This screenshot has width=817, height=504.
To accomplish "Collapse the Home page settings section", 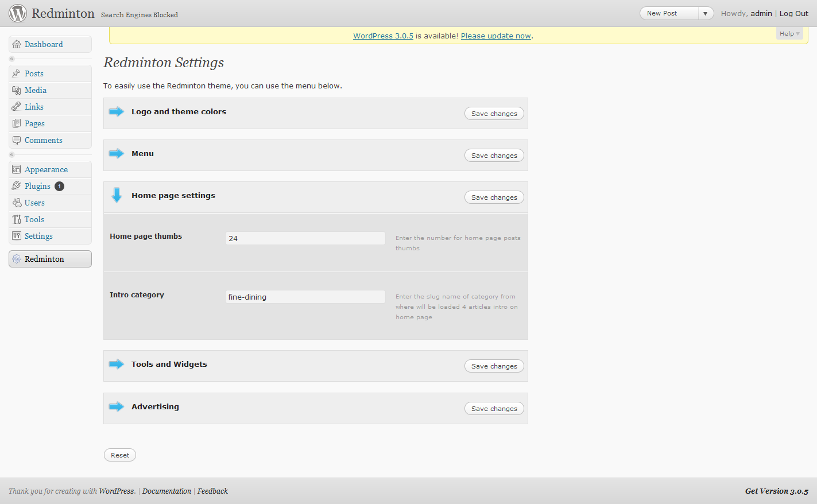I will pyautogui.click(x=117, y=195).
